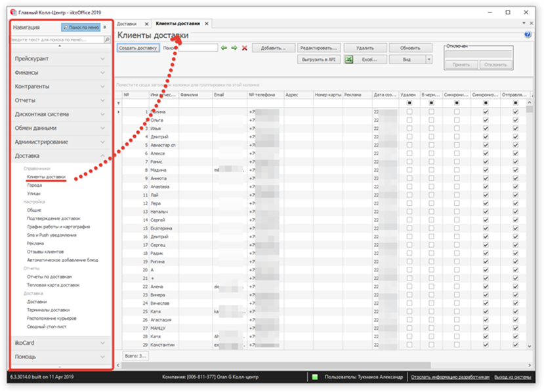Click the Создать доставку button
Viewport: 544px width, 392px height.
click(x=138, y=48)
